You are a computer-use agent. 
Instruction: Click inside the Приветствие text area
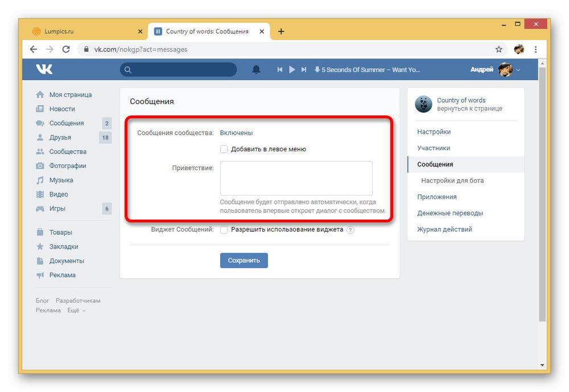click(296, 178)
